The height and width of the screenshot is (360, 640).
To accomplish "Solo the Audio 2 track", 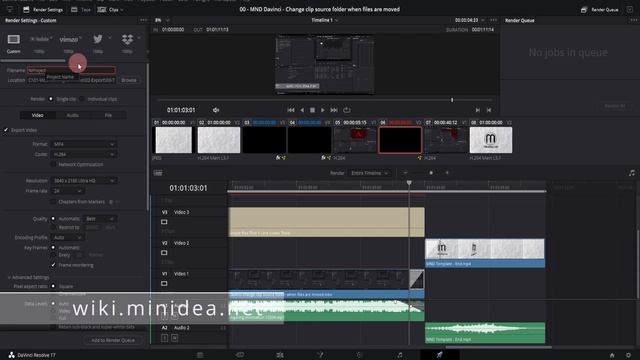I will click(x=164, y=338).
